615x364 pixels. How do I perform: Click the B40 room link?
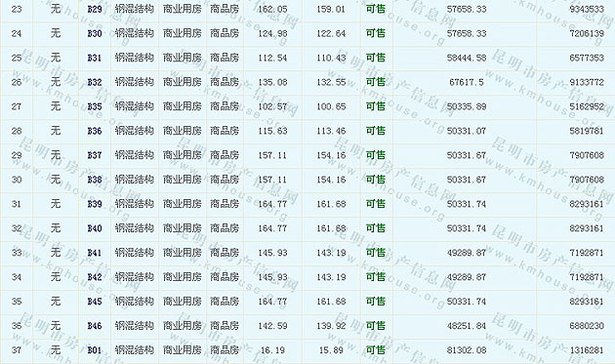(x=95, y=228)
